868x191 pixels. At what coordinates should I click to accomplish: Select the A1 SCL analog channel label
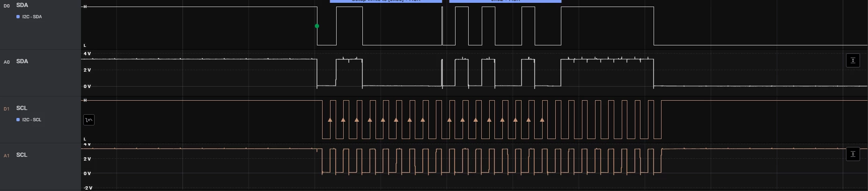pyautogui.click(x=22, y=155)
